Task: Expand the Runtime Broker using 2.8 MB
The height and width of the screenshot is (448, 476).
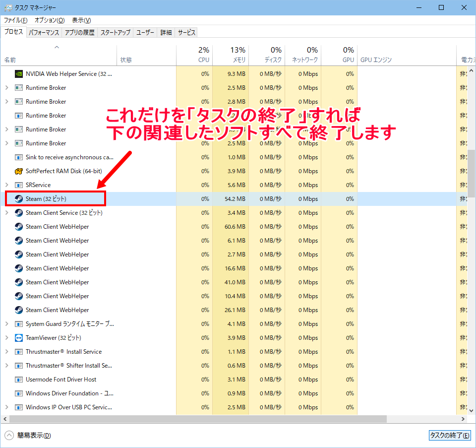Action: click(x=6, y=101)
